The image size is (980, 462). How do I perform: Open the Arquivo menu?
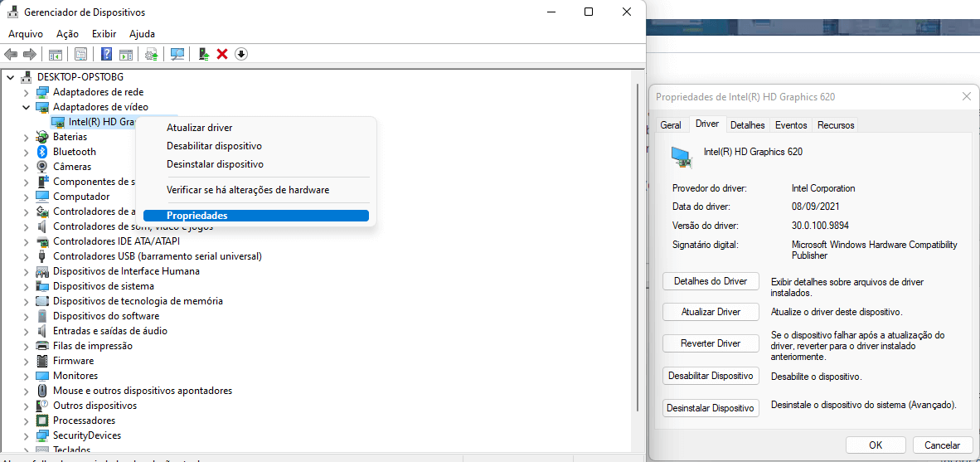click(x=26, y=34)
